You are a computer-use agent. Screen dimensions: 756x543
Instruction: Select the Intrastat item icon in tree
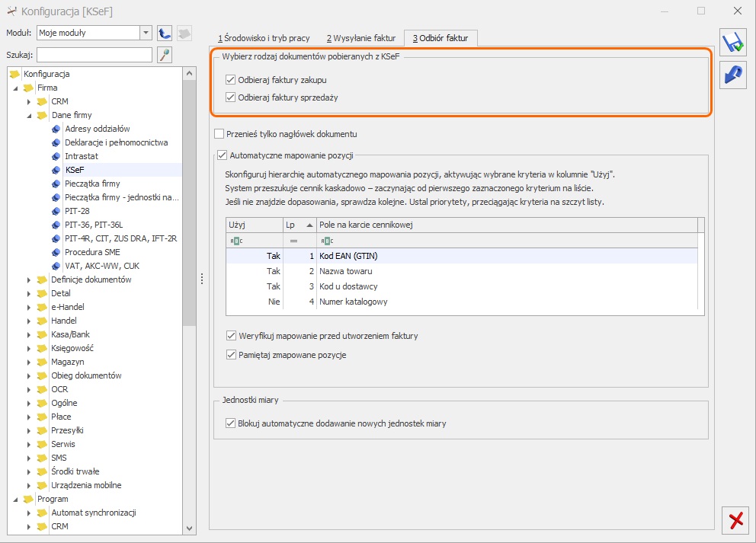(x=56, y=157)
